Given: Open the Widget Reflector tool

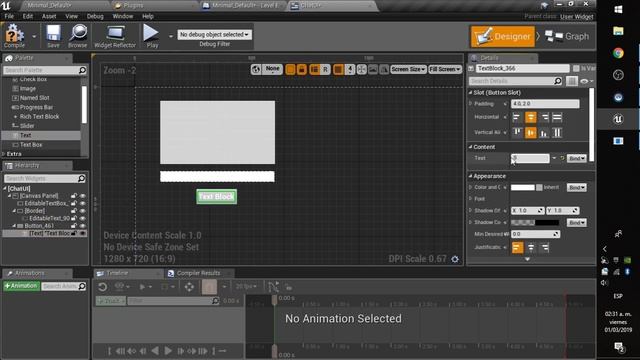Looking at the screenshot, I should 115,36.
